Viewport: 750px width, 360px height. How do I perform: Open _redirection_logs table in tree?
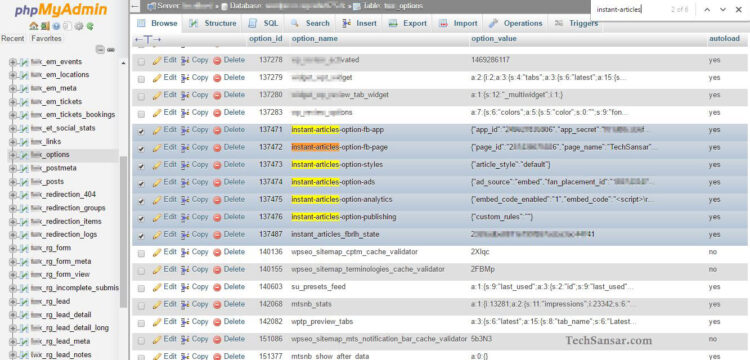[x=64, y=235]
